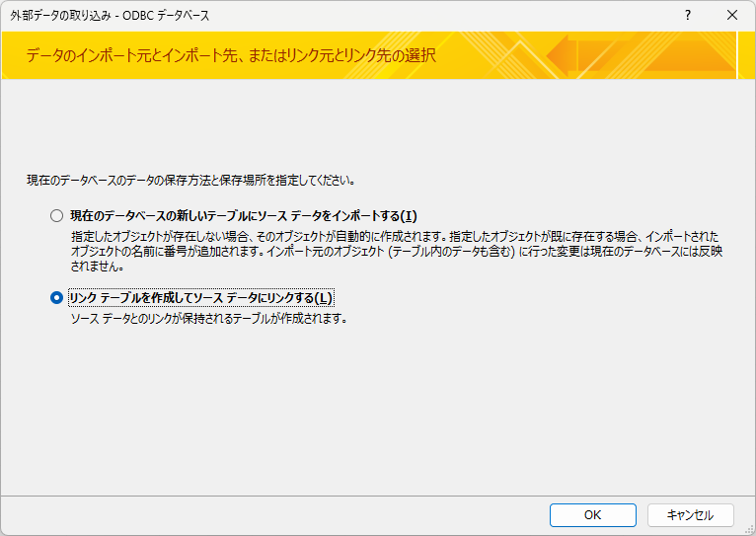756x536 pixels.
Task: Open help with the question mark button
Action: pos(687,16)
